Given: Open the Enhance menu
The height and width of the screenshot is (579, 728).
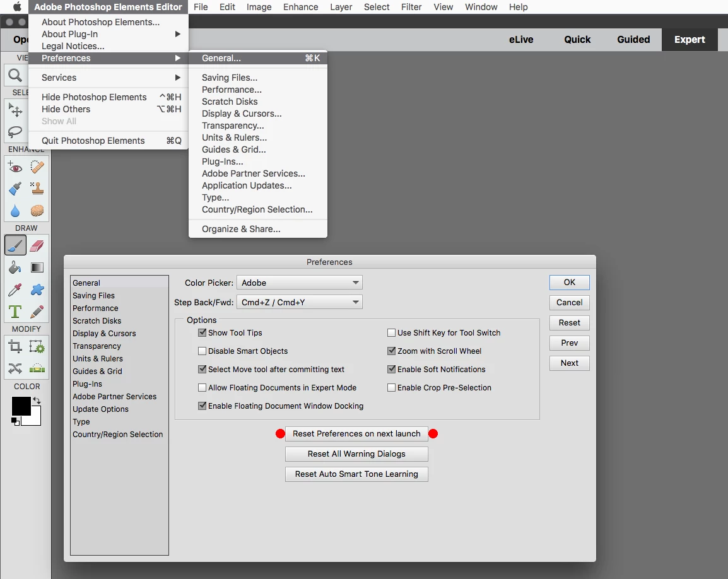Looking at the screenshot, I should click(x=301, y=7).
